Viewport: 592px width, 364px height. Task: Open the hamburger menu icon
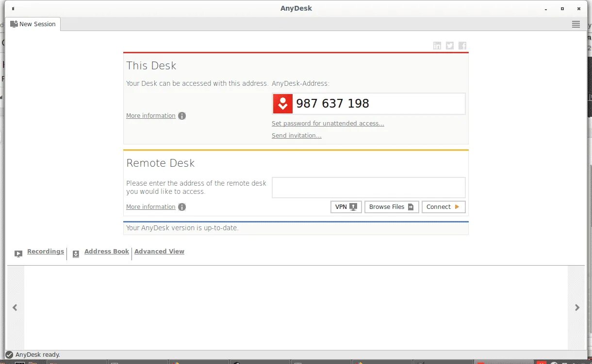click(x=576, y=24)
